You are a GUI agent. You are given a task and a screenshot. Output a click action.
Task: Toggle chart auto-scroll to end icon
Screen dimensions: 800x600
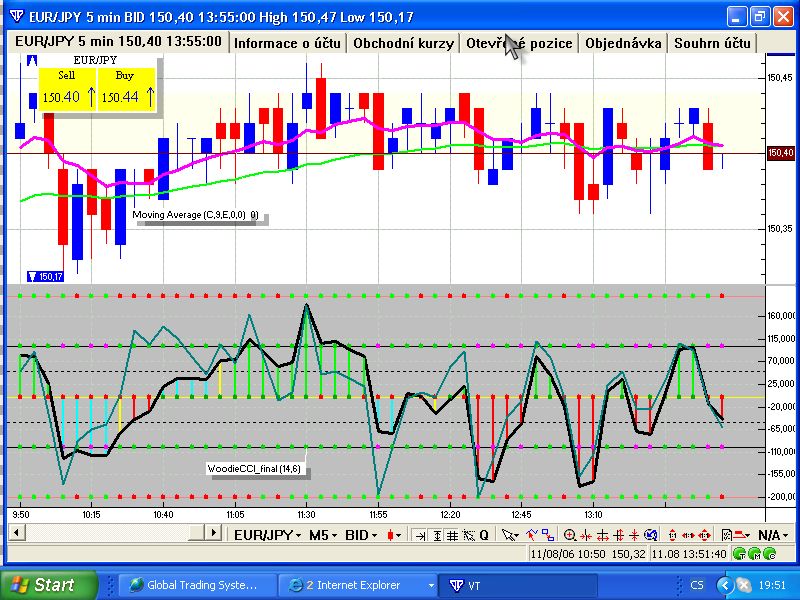pyautogui.click(x=420, y=536)
